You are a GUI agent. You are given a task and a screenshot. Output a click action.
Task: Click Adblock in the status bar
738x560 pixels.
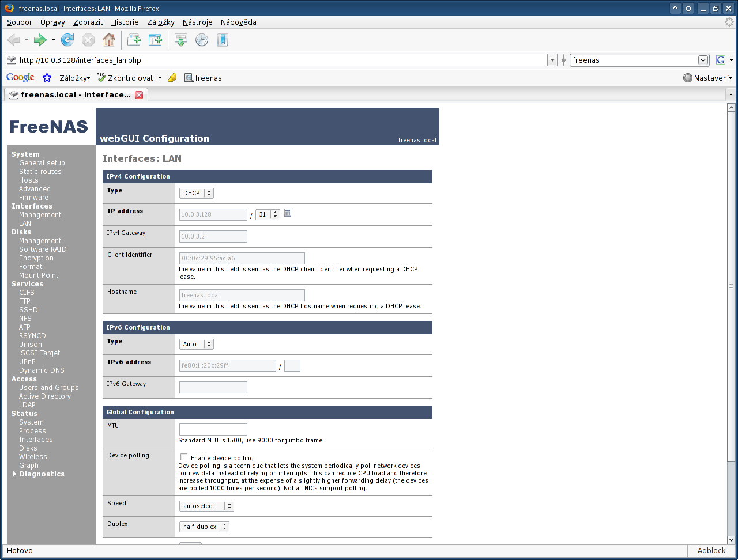[x=711, y=551]
